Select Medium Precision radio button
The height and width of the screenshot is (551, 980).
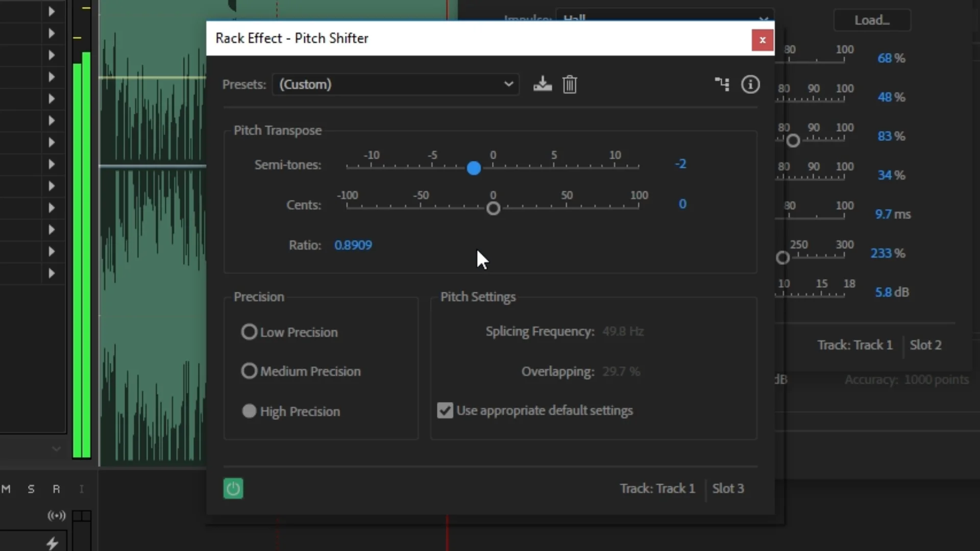coord(249,371)
